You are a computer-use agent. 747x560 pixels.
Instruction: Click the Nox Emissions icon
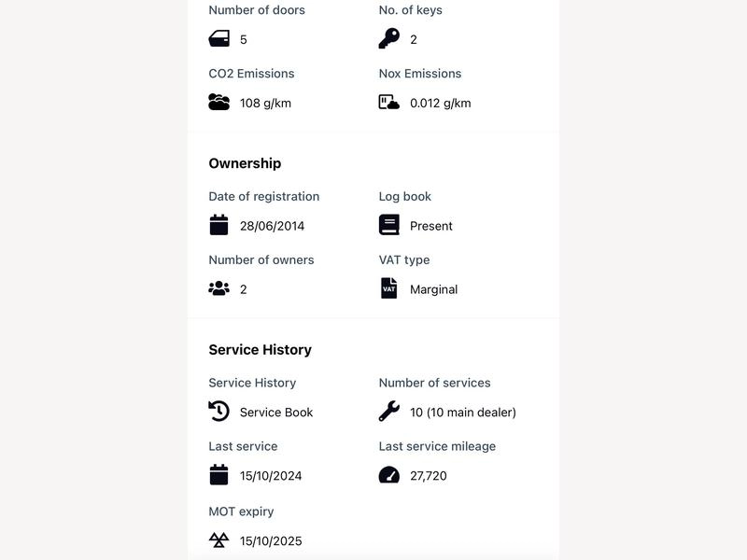[389, 102]
